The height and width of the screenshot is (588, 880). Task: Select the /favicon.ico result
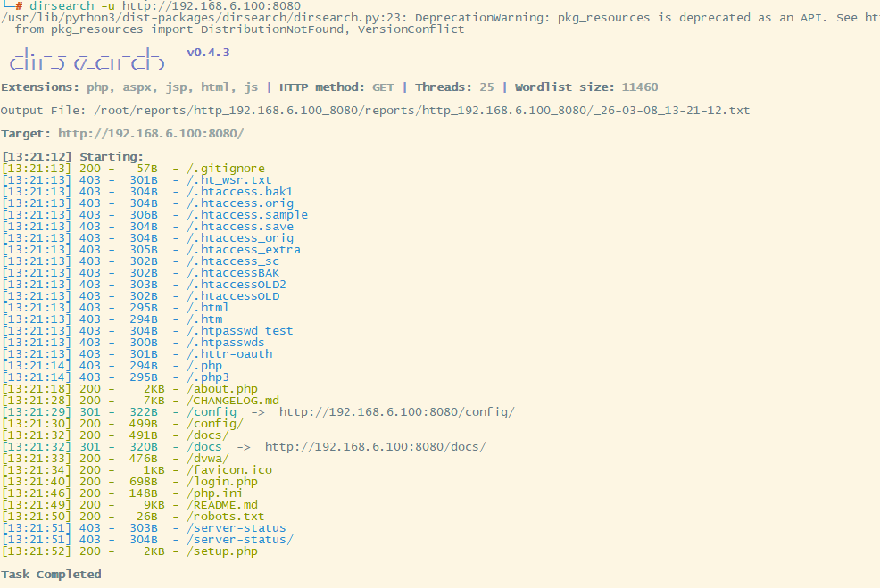coord(229,470)
